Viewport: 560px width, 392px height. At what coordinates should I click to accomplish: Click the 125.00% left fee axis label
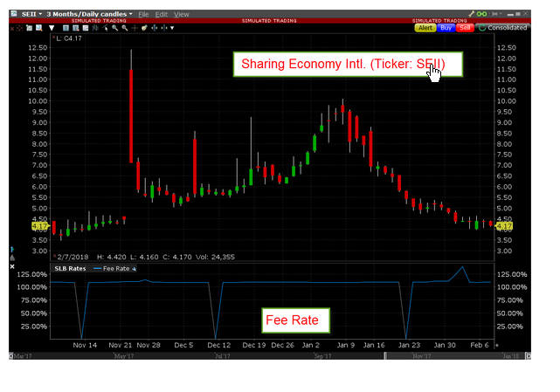point(31,274)
